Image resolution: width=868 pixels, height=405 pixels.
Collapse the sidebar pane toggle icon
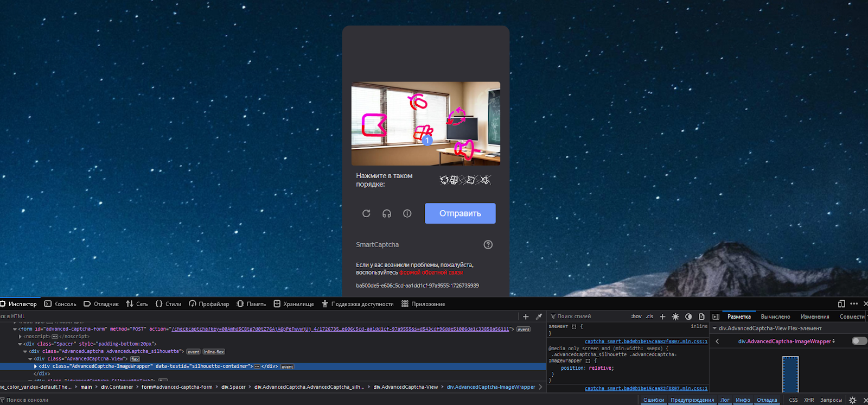pos(716,317)
